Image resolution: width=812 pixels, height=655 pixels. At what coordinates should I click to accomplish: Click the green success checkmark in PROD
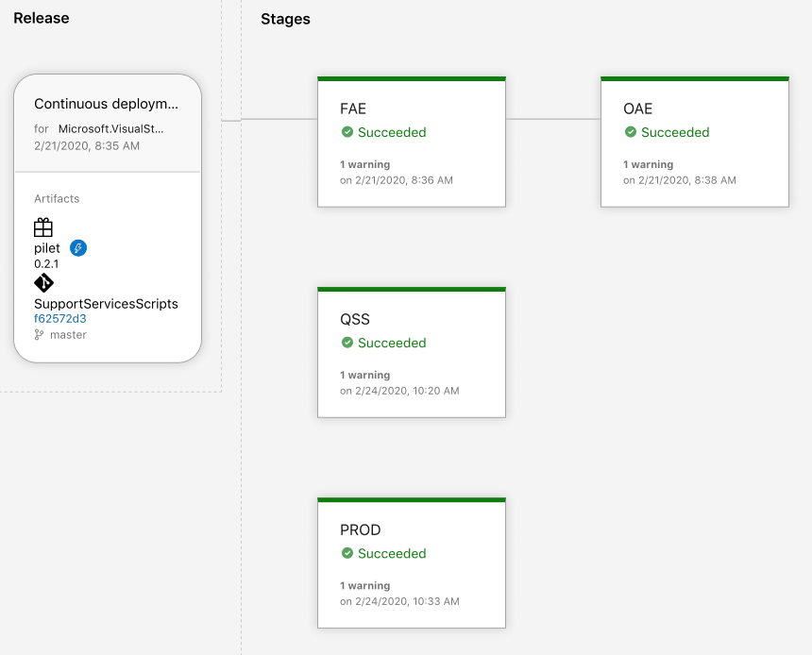point(347,553)
